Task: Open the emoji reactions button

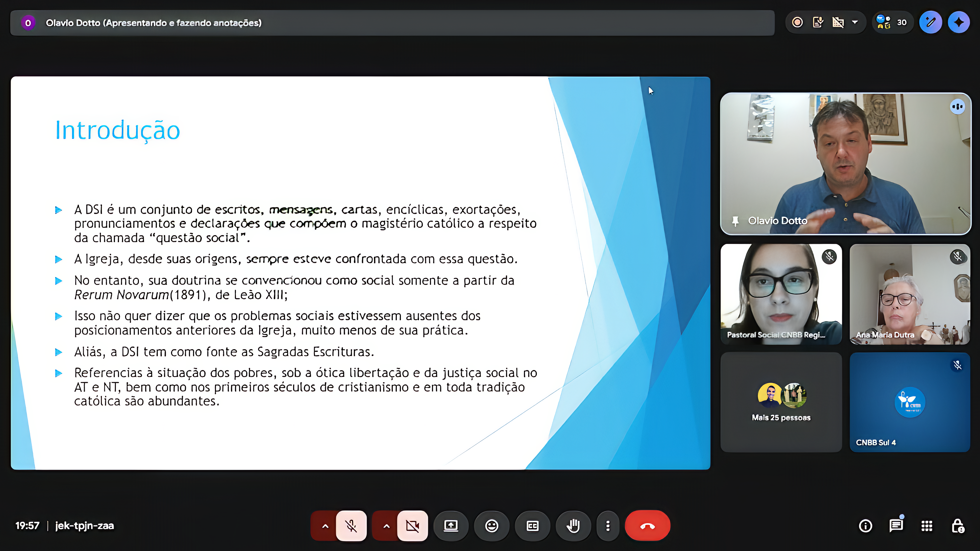Action: coord(492,526)
